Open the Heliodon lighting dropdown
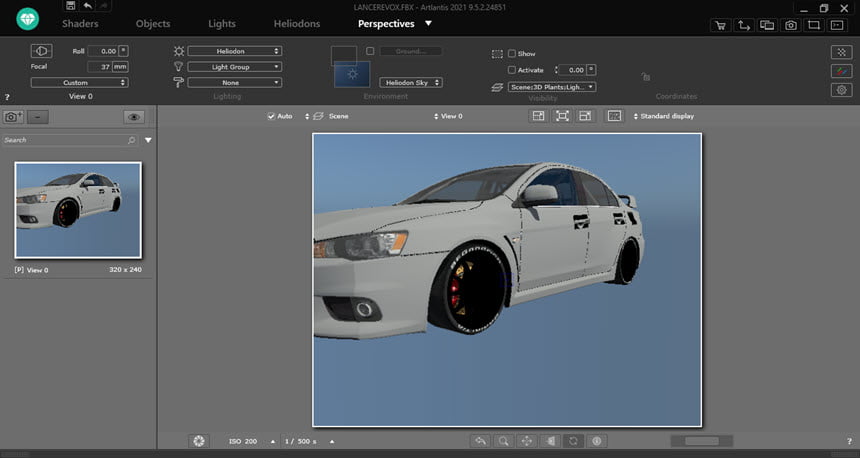Viewport: 860px width, 458px height. tap(235, 51)
